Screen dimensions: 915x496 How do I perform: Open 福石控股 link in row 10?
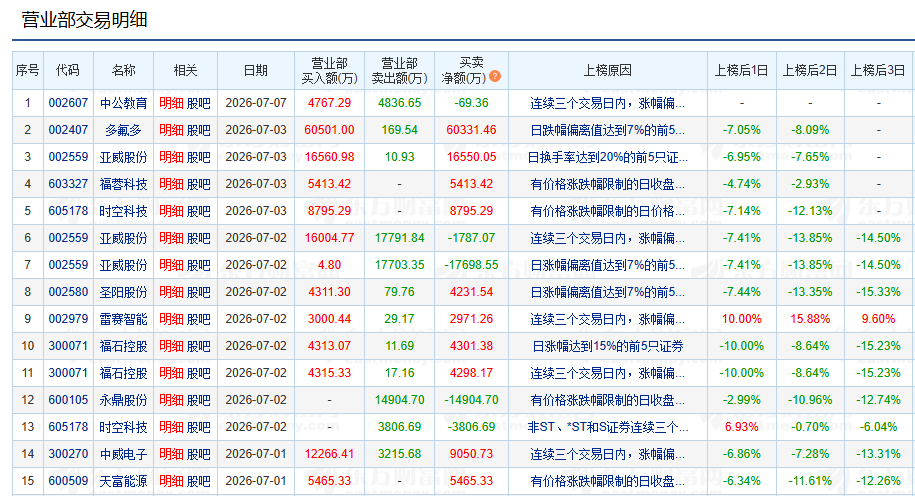(x=124, y=345)
